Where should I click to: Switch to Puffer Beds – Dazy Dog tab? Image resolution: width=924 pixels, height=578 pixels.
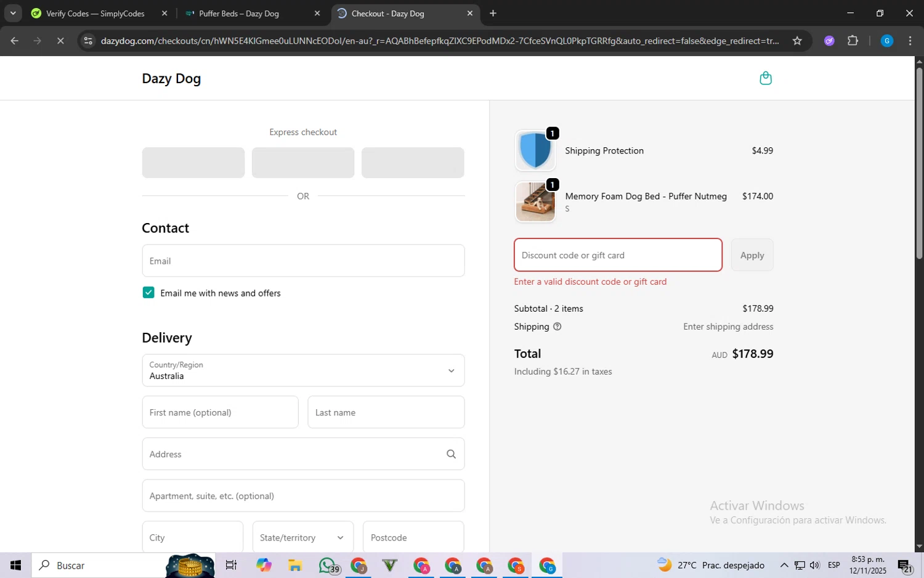[x=240, y=13]
